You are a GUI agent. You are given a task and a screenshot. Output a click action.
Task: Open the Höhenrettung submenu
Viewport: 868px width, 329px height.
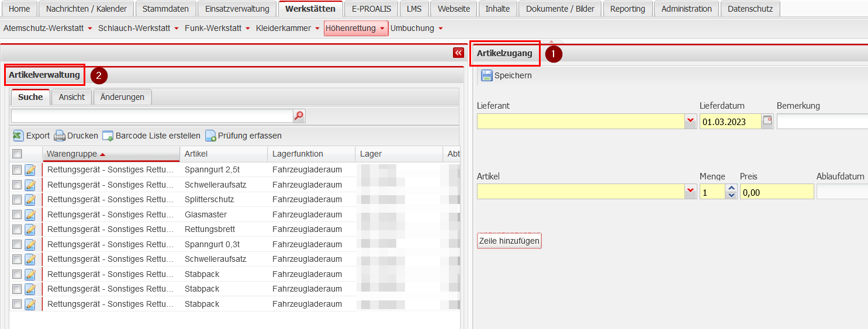pyautogui.click(x=355, y=28)
